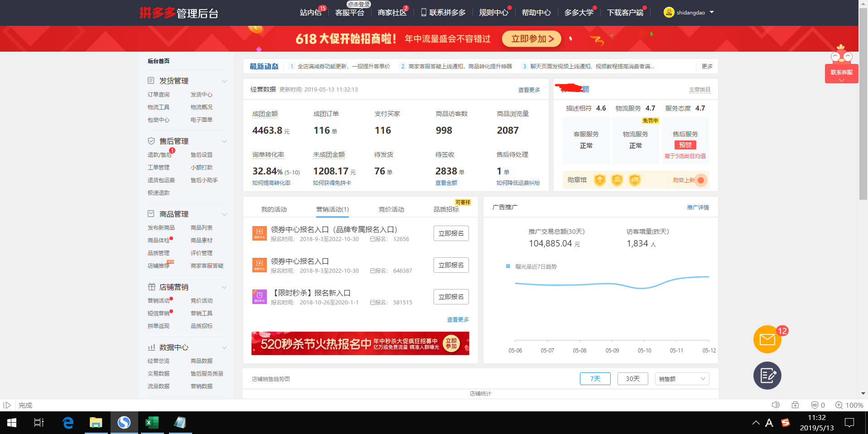This screenshot has height=434, width=868.
Task: Switch to the 竞价活动 tab
Action: (x=391, y=209)
